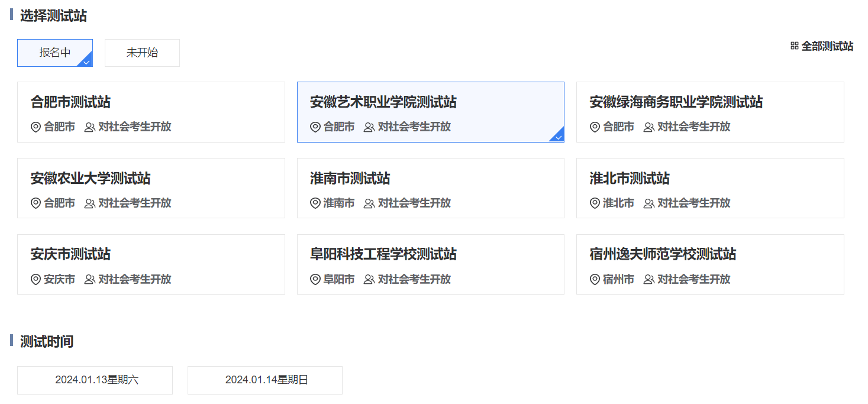The height and width of the screenshot is (404, 868).
Task: Click blue checkmark corner on 安徽艺术职业学院测试站
Action: [x=557, y=136]
